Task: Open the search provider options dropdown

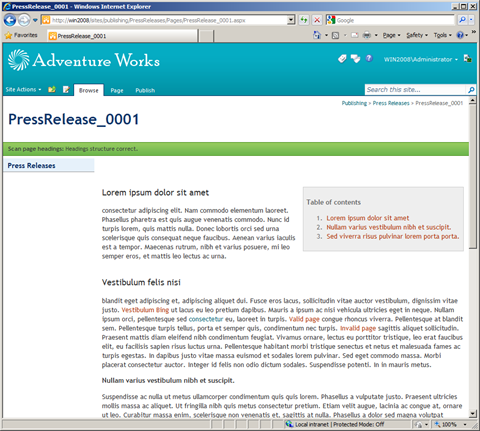Action: click(x=471, y=20)
